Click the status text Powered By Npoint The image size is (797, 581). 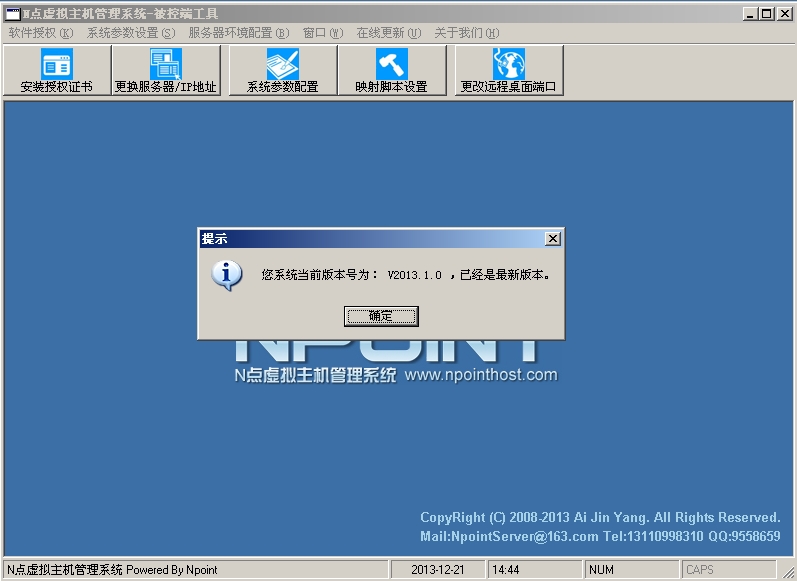click(172, 570)
